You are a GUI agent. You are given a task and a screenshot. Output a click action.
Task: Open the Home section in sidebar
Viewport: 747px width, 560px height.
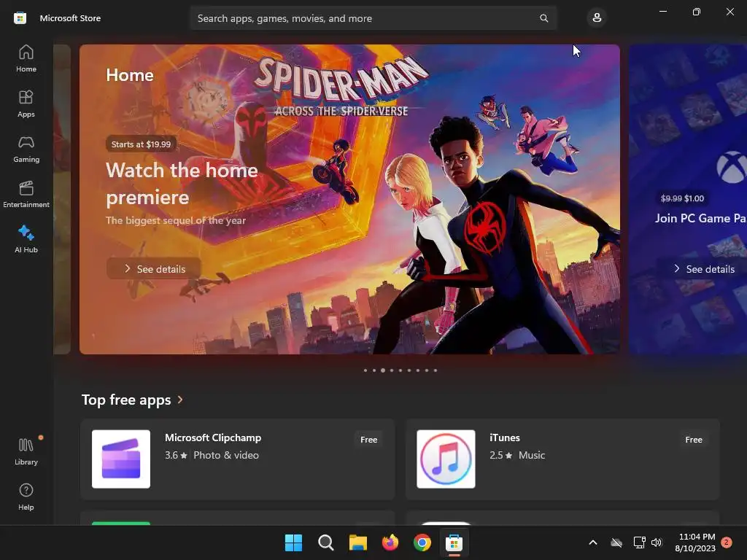(x=26, y=58)
